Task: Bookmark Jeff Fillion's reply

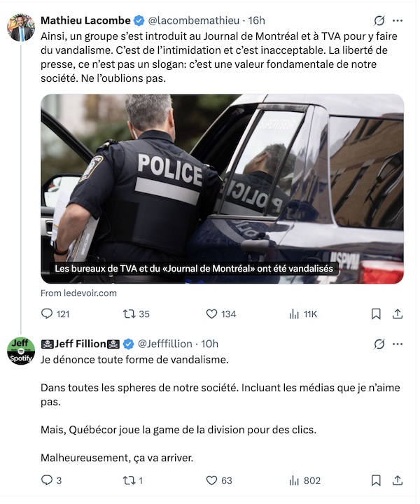Action: (376, 480)
